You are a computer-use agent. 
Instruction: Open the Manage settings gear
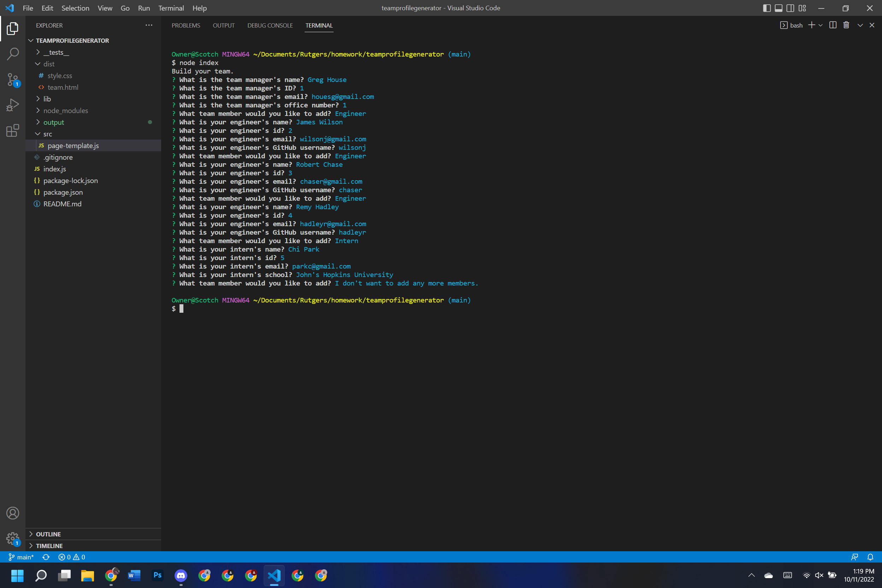pos(12,538)
